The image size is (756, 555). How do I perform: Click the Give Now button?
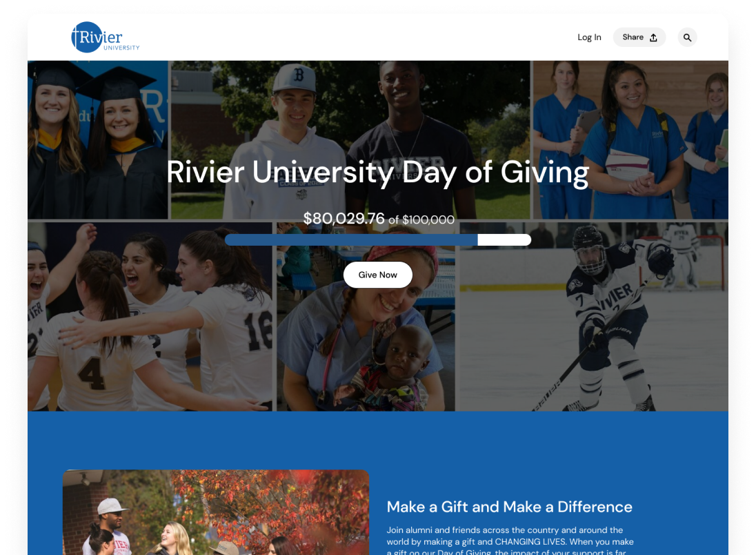pos(377,275)
